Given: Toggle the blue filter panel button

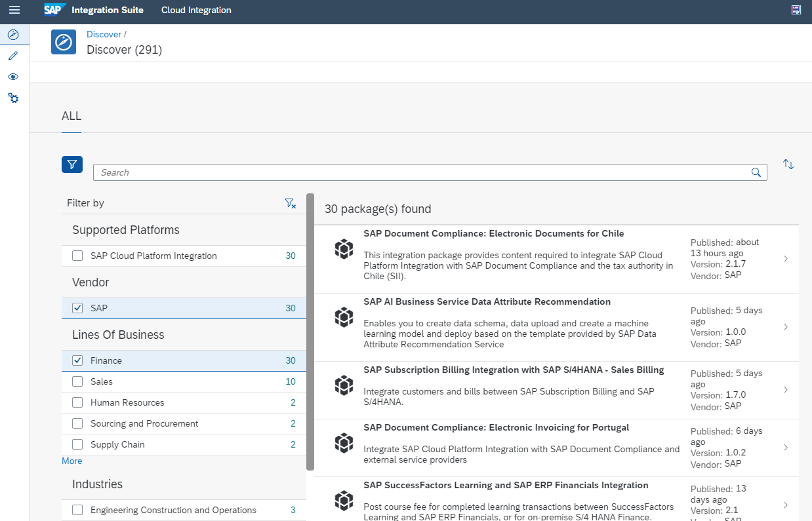Looking at the screenshot, I should tap(72, 164).
